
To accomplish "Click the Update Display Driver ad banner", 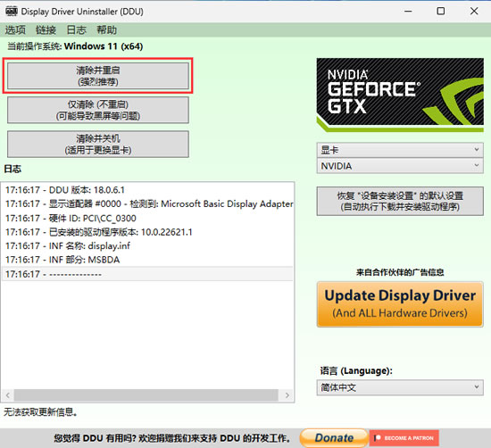I will coord(400,304).
